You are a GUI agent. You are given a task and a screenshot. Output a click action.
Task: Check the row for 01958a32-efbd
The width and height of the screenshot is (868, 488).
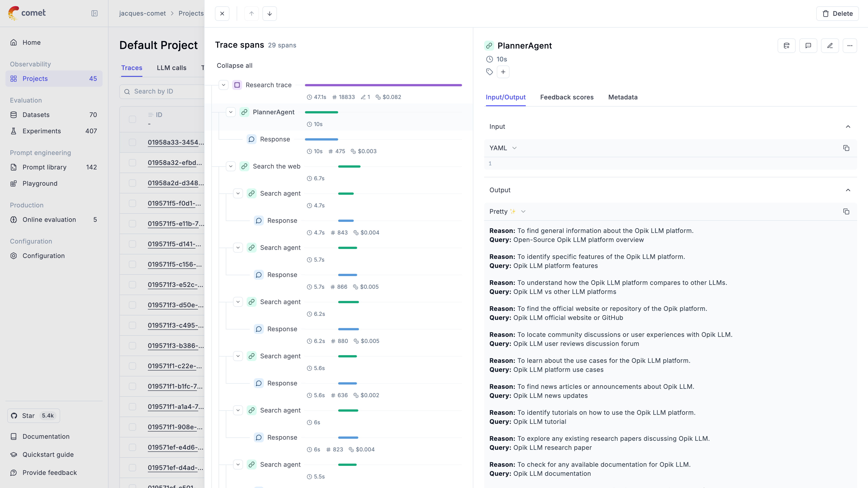(132, 163)
